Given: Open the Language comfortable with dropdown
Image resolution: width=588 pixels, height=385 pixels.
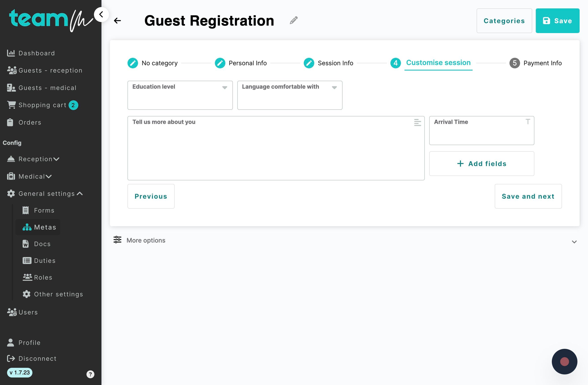Looking at the screenshot, I should (290, 95).
